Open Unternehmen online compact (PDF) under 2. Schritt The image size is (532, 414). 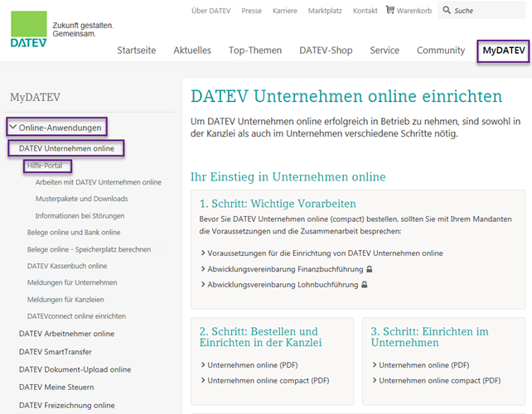coord(268,381)
